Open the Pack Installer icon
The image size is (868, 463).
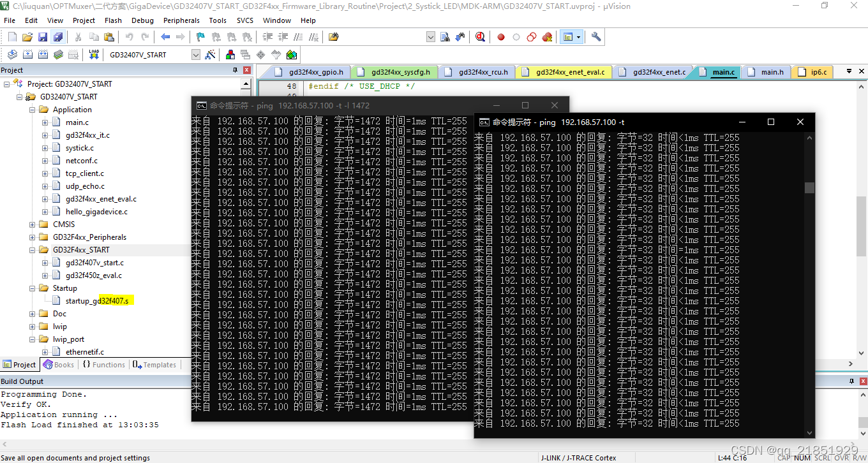tap(292, 55)
